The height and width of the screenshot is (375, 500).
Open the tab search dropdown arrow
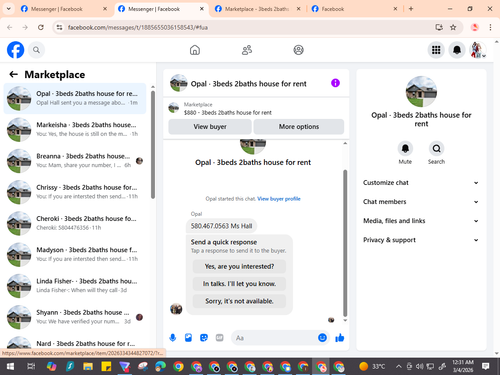click(x=9, y=9)
